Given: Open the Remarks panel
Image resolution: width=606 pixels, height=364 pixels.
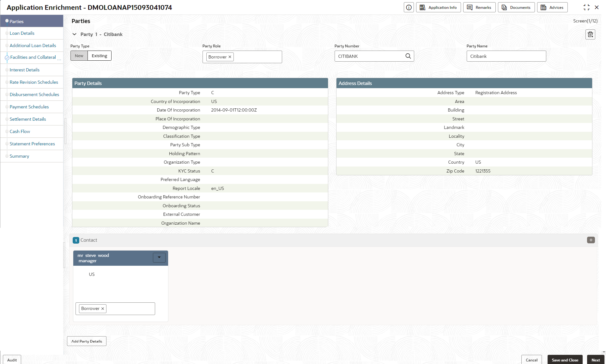Looking at the screenshot, I should [x=479, y=8].
